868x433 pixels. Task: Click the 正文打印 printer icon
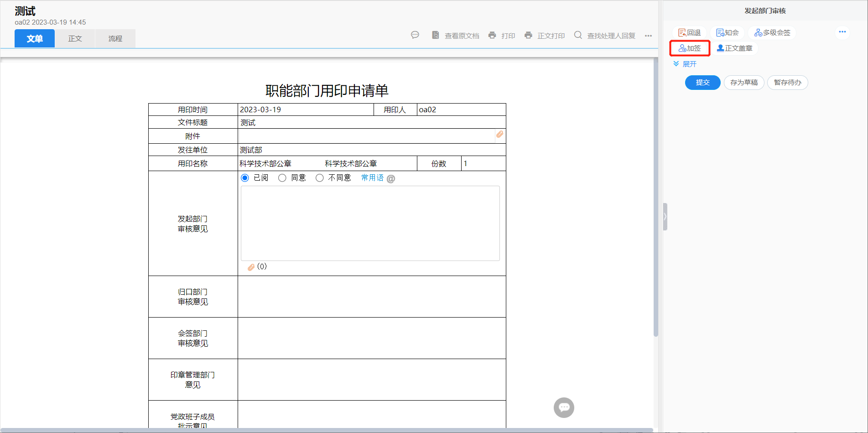tap(528, 35)
